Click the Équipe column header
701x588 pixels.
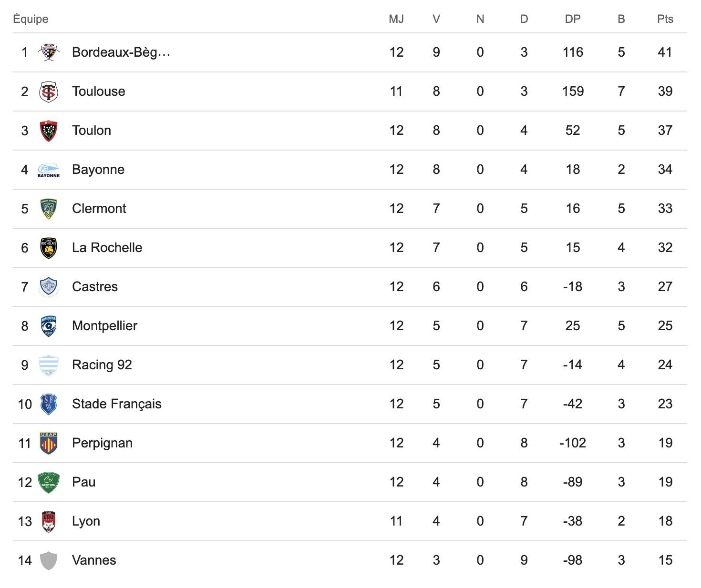click(31, 19)
